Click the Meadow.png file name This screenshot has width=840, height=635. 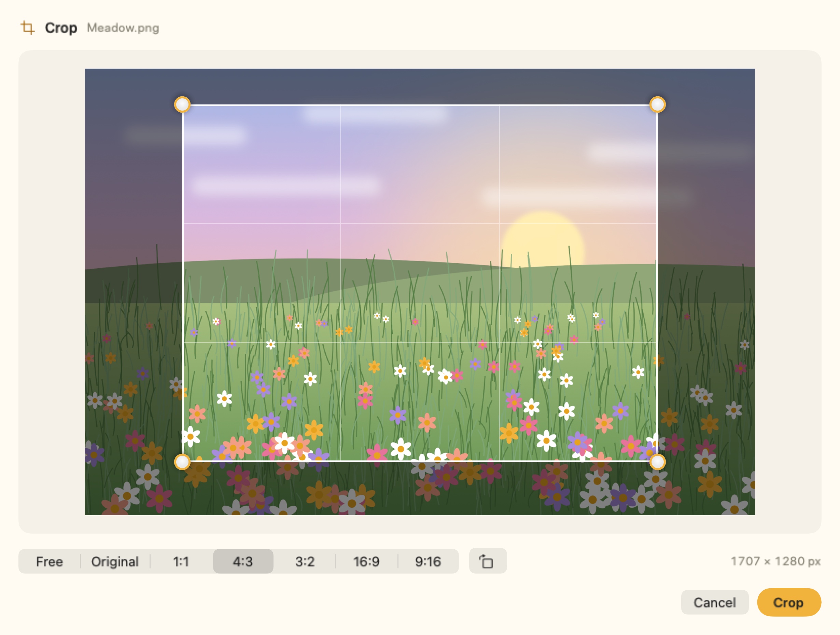(x=123, y=28)
